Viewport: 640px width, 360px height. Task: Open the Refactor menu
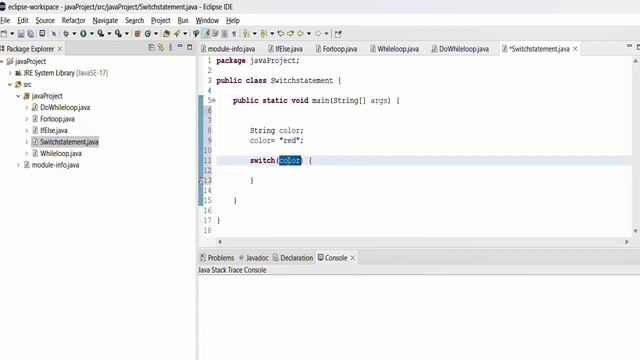pos(73,20)
